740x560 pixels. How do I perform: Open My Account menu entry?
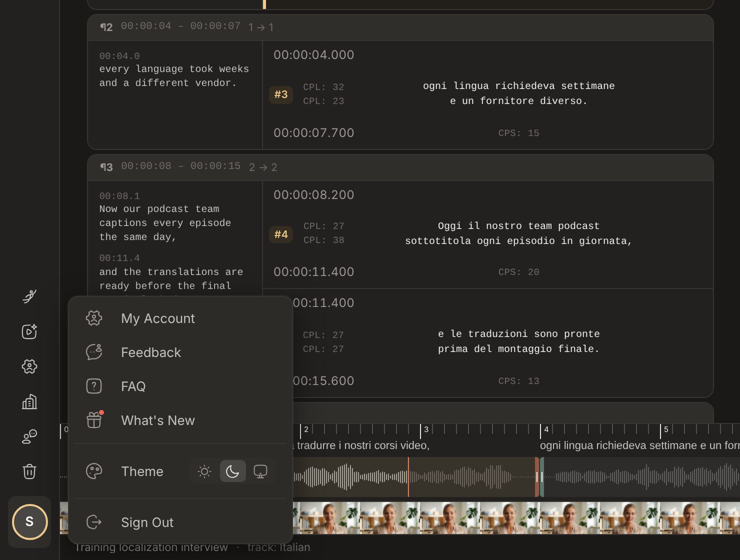tap(180, 318)
